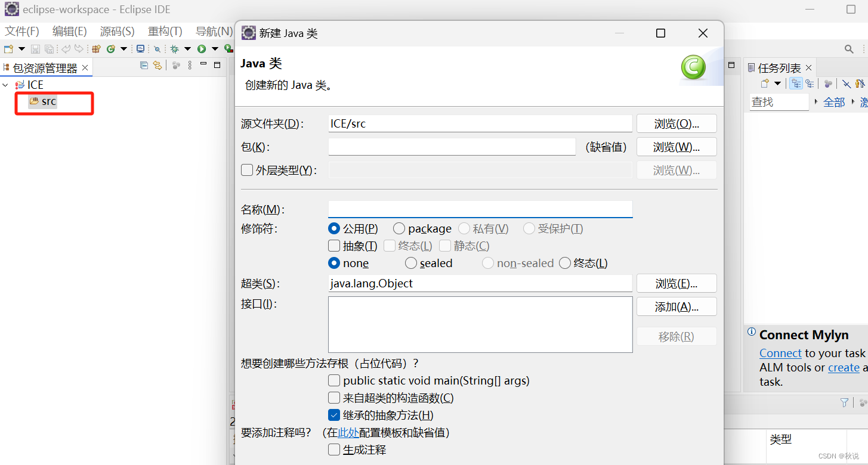
Task: Click the Redo arrow in Eclipse toolbar
Action: coord(79,49)
